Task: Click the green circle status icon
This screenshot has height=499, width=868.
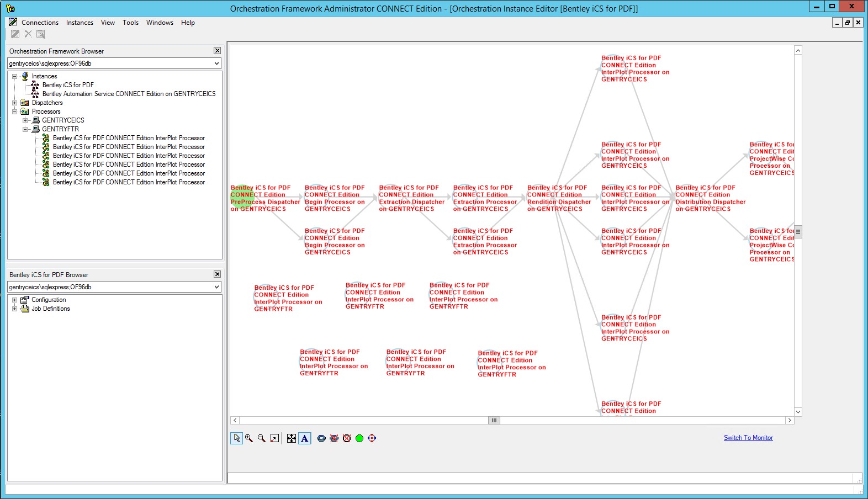Action: tap(359, 438)
